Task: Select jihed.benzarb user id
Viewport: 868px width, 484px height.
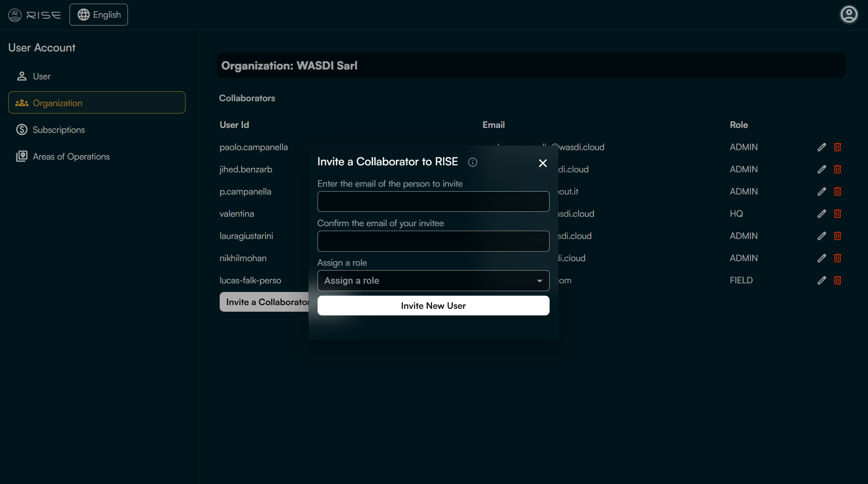Action: coord(246,169)
